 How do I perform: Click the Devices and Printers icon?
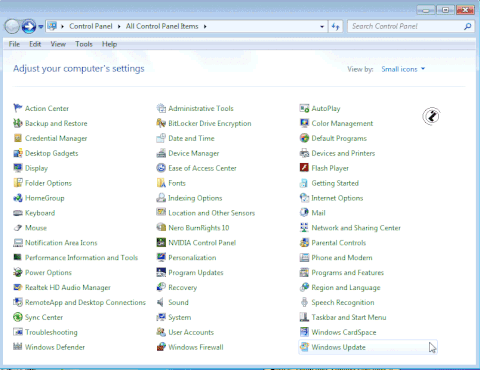point(304,153)
